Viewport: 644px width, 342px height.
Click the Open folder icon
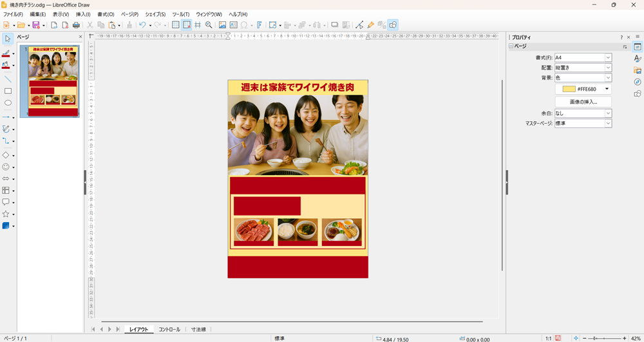(x=21, y=25)
